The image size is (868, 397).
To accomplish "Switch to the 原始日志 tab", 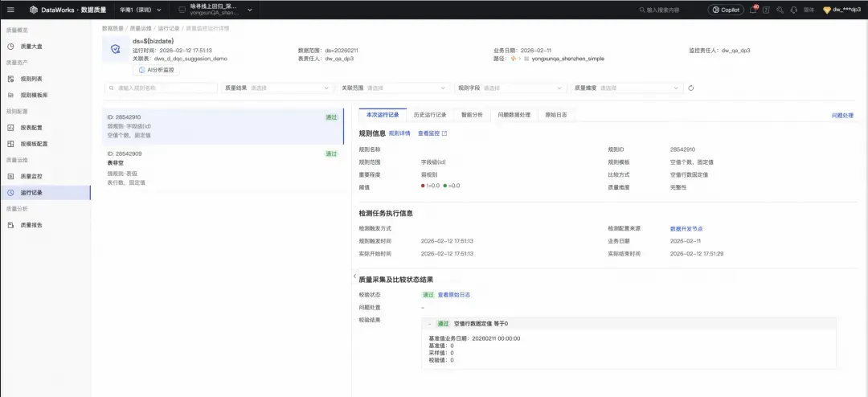I will click(x=556, y=115).
